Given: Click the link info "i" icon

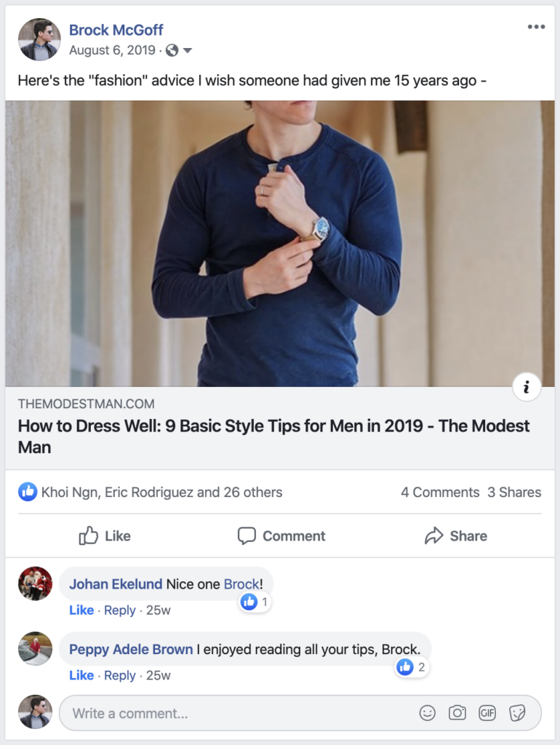Looking at the screenshot, I should pos(527,387).
